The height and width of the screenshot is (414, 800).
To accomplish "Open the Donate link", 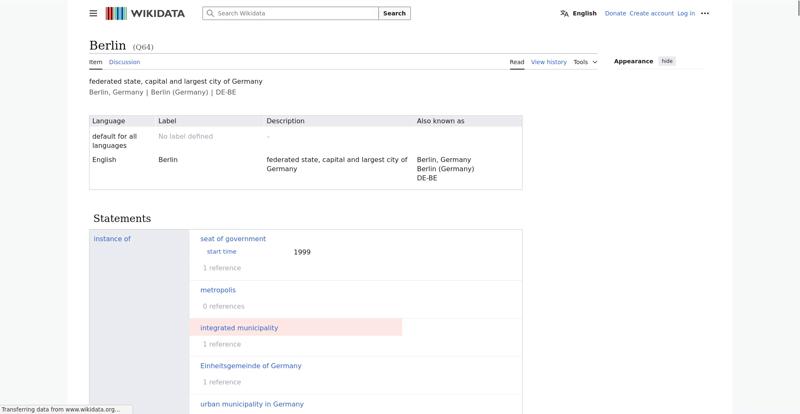I will [615, 14].
